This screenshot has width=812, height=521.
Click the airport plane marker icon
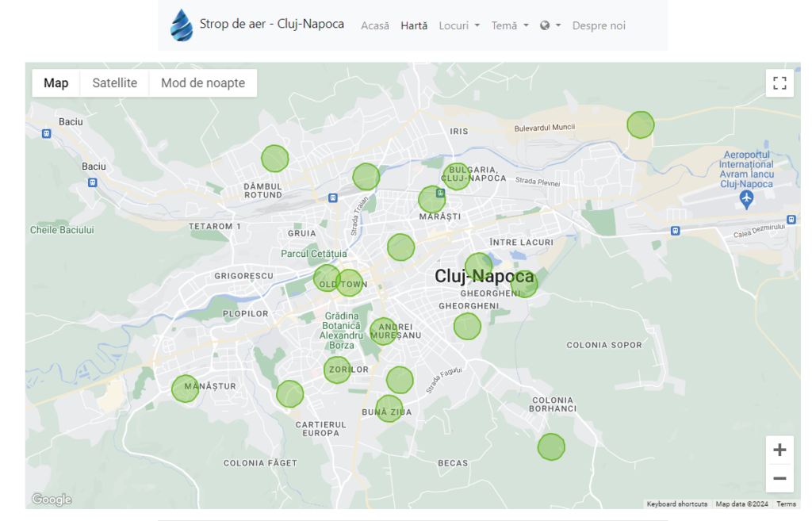click(x=745, y=198)
